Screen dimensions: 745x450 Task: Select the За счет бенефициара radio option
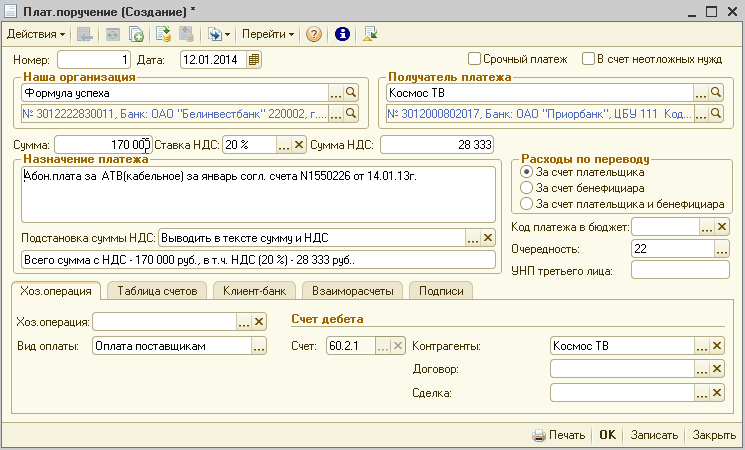(528, 188)
